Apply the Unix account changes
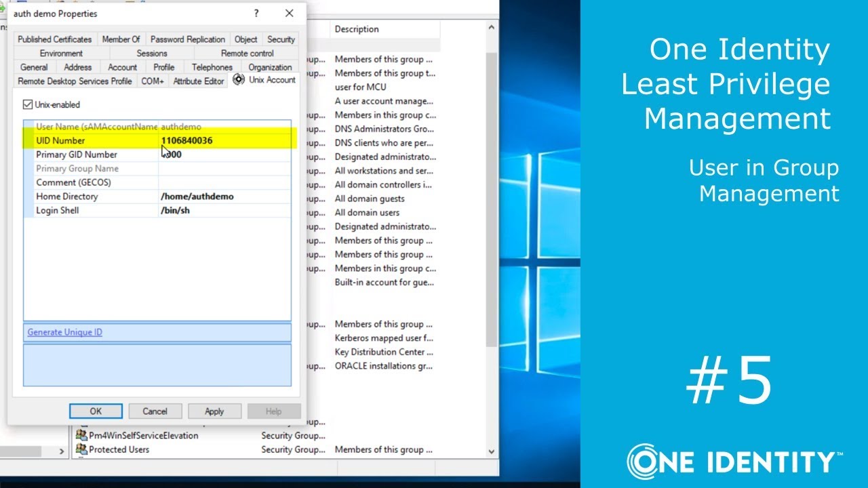This screenshot has height=488, width=868. (214, 411)
